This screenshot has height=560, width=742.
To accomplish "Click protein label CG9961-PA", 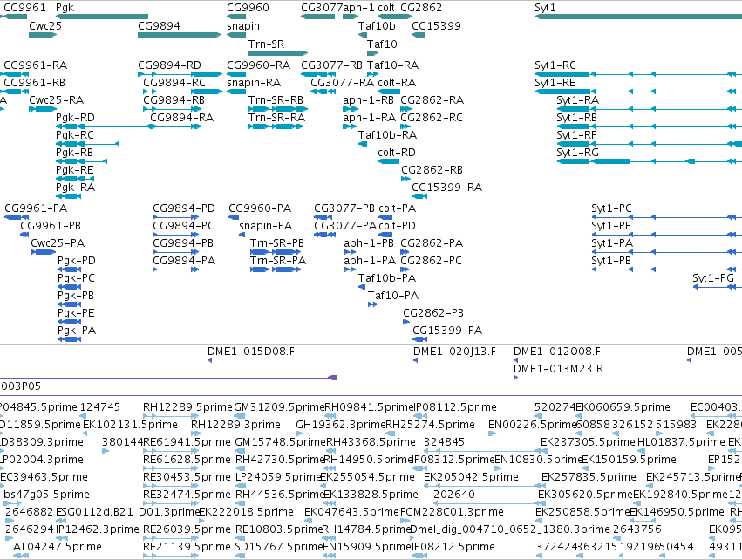I will (36, 208).
